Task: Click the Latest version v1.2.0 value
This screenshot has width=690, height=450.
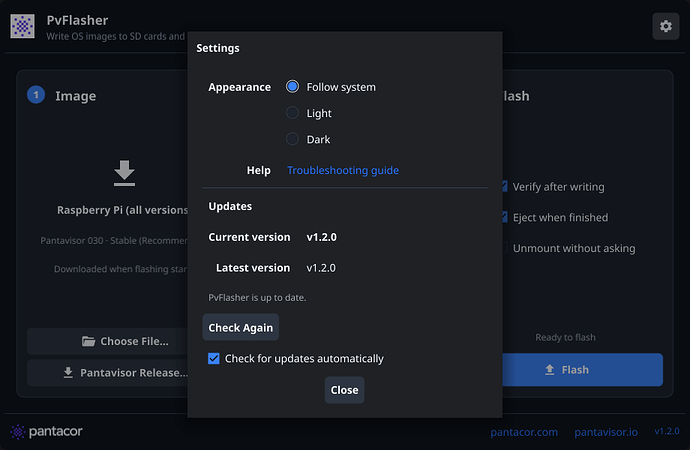Action: pyautogui.click(x=321, y=268)
